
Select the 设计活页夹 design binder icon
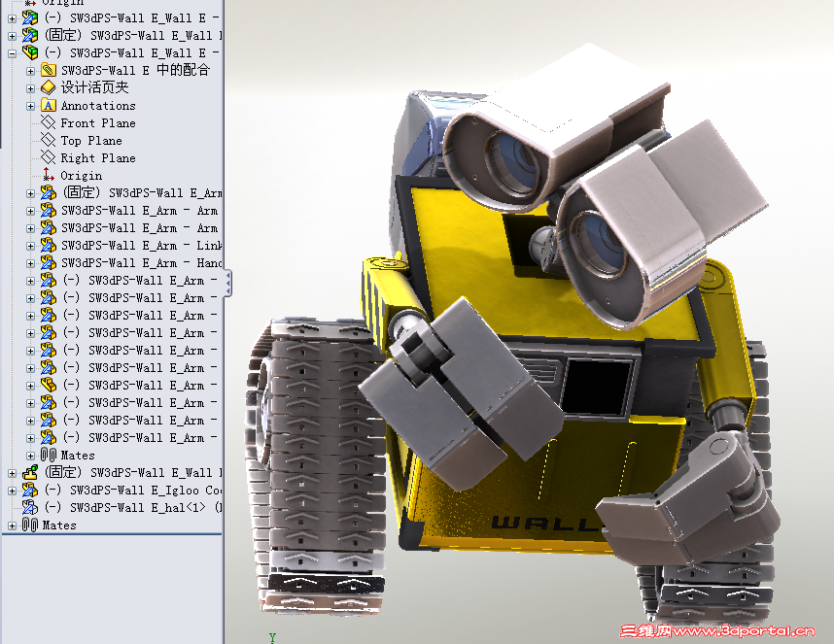(x=49, y=87)
